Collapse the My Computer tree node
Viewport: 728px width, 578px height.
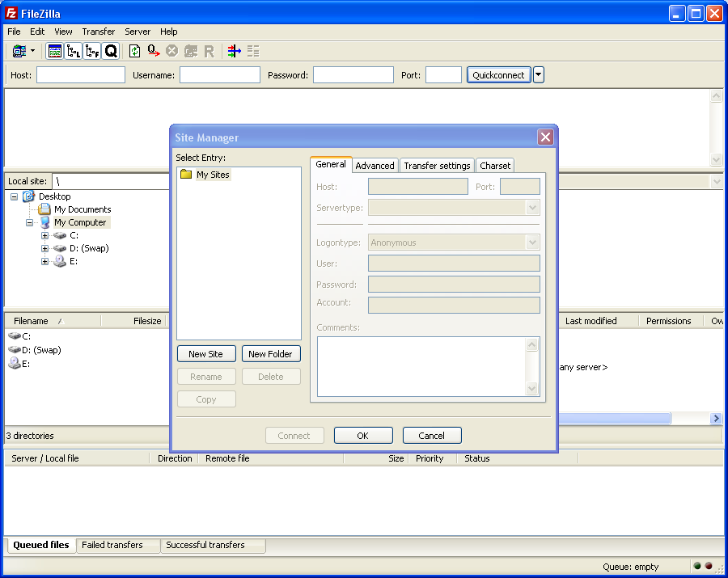[29, 222]
